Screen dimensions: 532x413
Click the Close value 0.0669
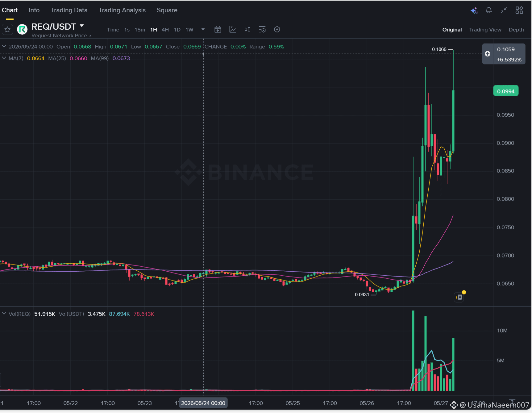[x=192, y=47]
